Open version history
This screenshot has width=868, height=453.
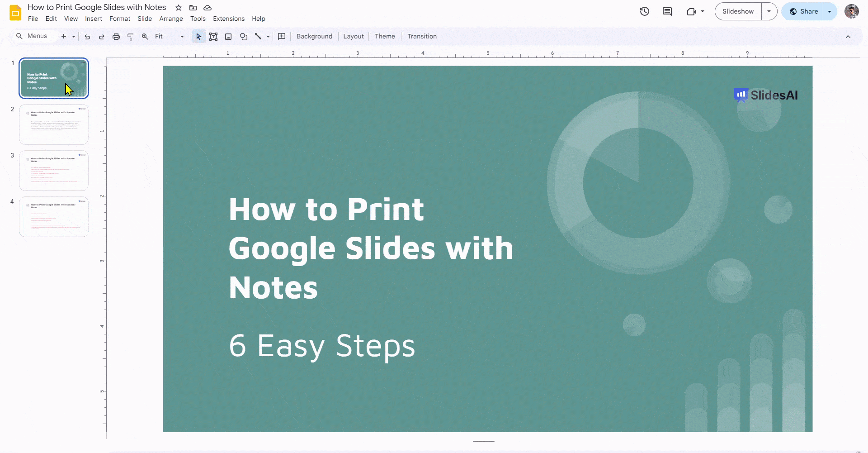tap(644, 11)
